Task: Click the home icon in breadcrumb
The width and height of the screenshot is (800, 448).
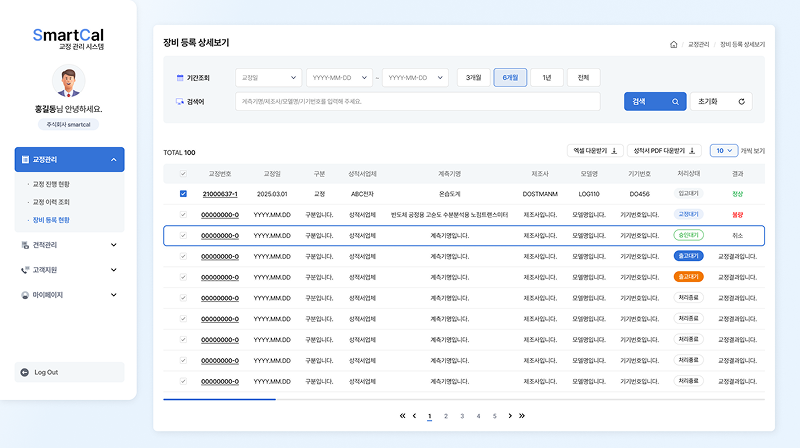Action: tap(673, 45)
